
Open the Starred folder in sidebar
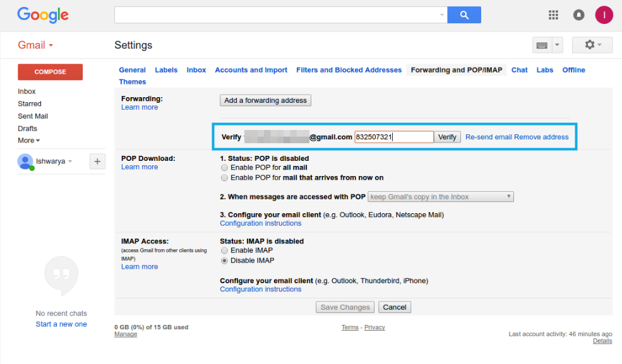coord(29,103)
